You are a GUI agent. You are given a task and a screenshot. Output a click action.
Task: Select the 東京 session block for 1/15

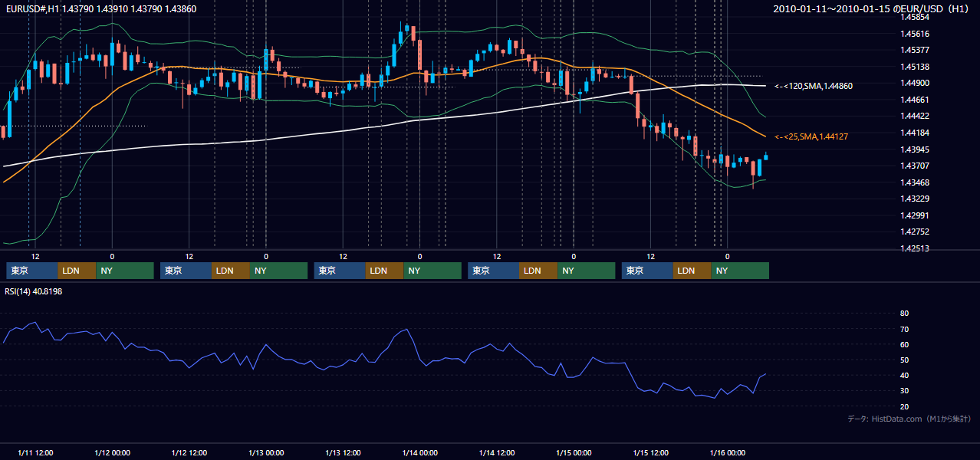pos(647,271)
